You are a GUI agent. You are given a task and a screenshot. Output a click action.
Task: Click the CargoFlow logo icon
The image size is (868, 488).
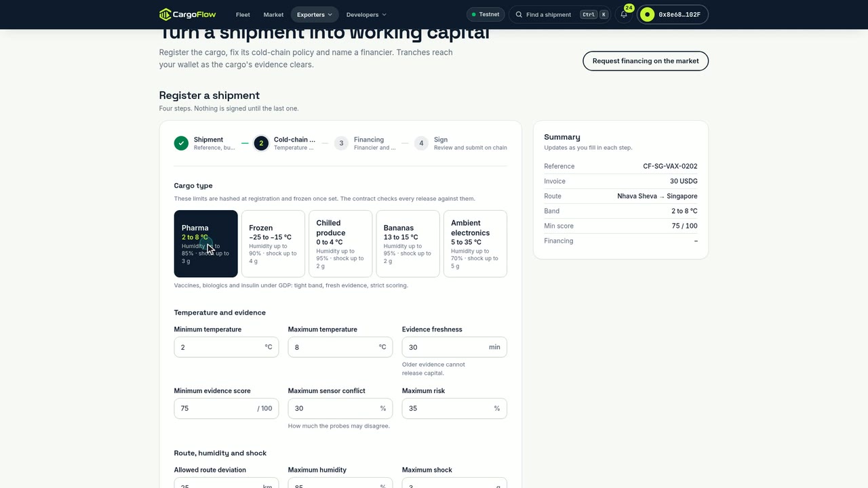pos(165,14)
